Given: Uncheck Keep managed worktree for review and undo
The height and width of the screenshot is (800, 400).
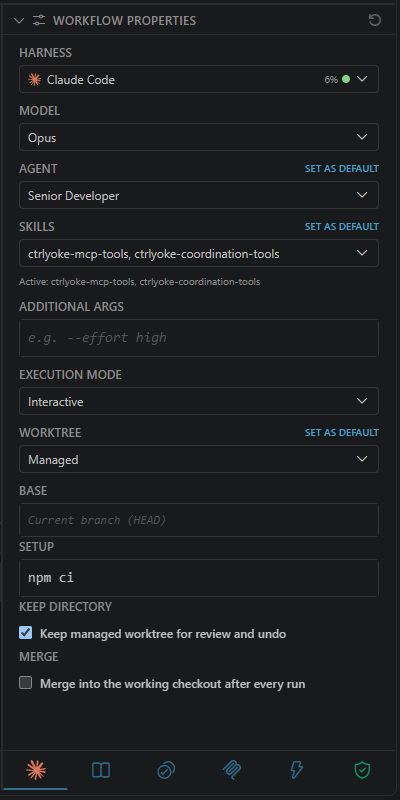Looking at the screenshot, I should (26, 633).
